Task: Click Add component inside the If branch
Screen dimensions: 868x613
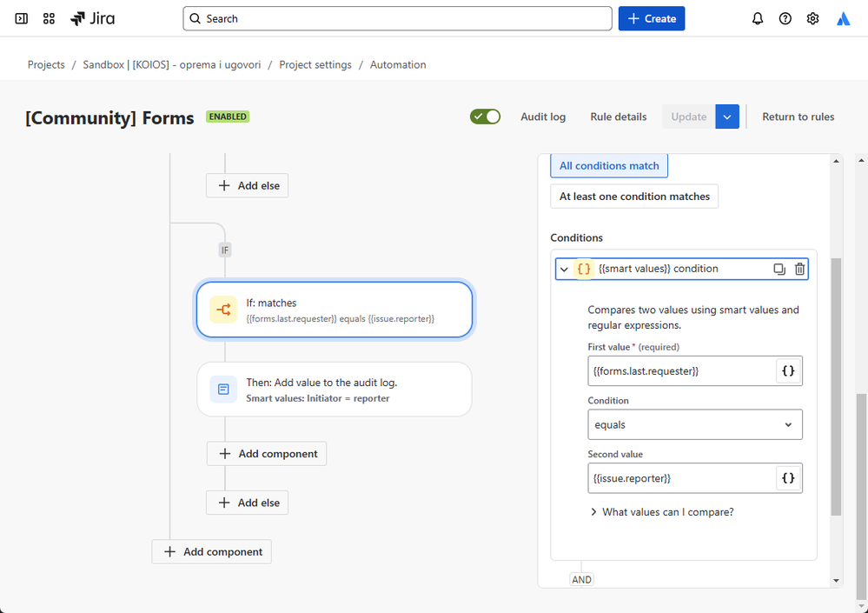Action: pos(267,454)
